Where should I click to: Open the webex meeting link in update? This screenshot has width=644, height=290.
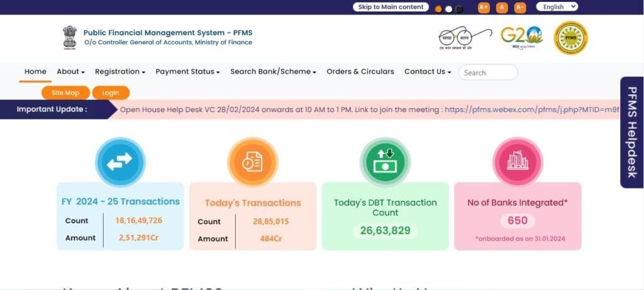[x=532, y=109]
